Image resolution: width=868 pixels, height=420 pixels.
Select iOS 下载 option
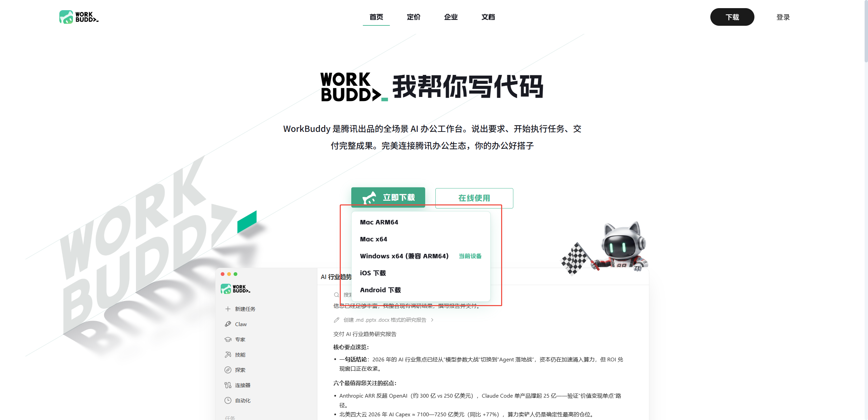pos(421,273)
